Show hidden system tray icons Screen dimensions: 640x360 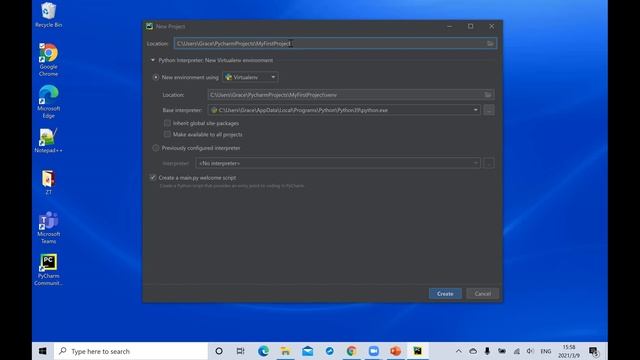[x=459, y=351]
